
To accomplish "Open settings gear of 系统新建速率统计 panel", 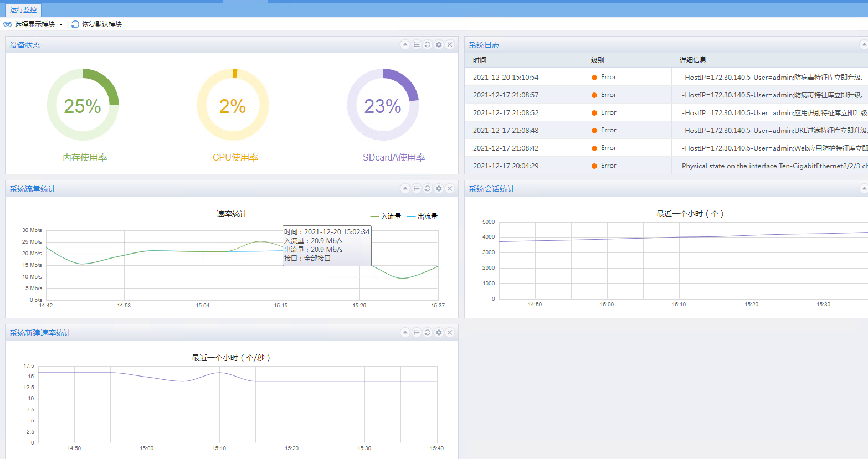I will 439,333.
